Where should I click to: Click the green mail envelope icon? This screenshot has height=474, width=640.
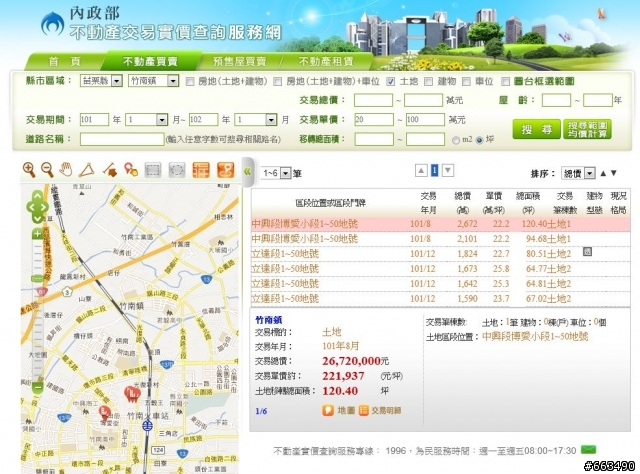pos(588,450)
